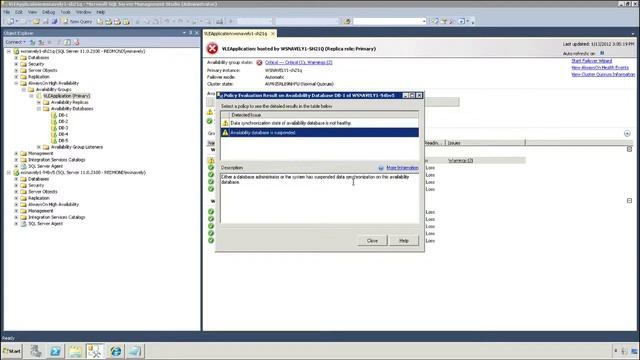The image size is (640, 360).
Task: Click the large red critical error icon
Action: click(x=212, y=49)
